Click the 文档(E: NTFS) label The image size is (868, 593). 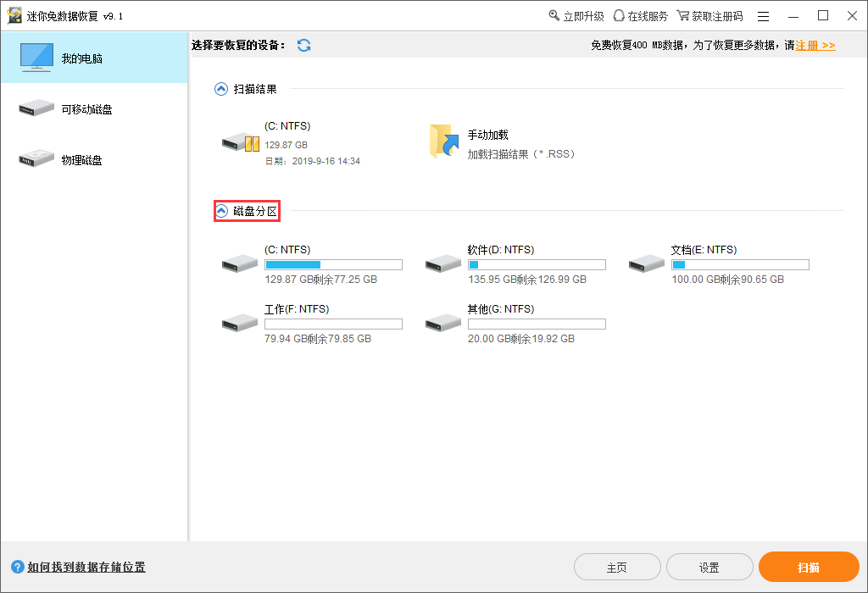(704, 249)
